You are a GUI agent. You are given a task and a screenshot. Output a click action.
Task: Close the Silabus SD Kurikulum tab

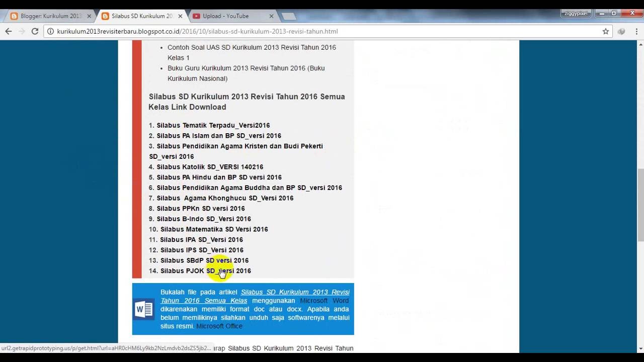[x=180, y=16]
